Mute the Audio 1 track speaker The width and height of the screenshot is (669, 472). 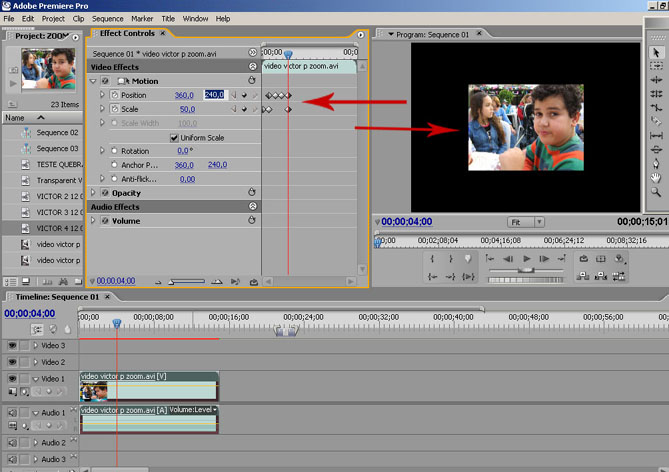click(x=12, y=412)
